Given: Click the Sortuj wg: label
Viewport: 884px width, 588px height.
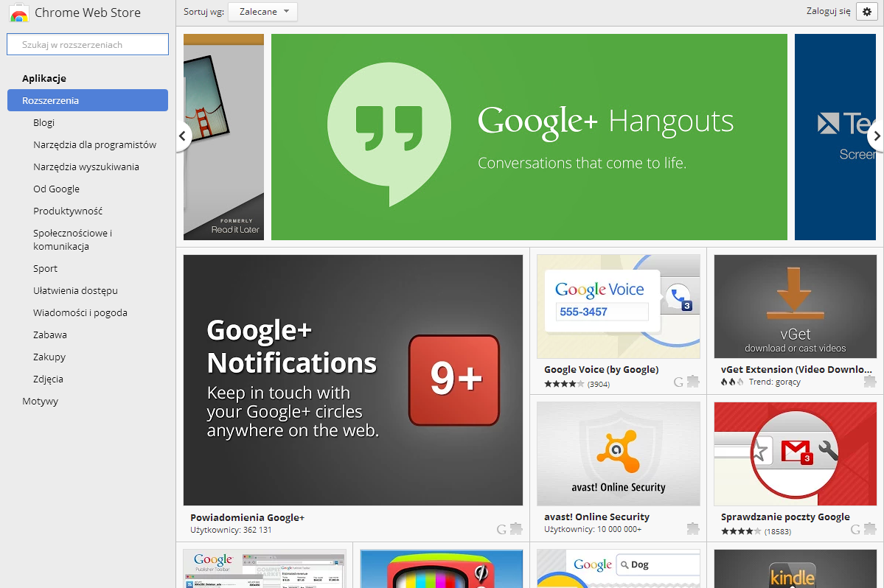Looking at the screenshot, I should (x=203, y=11).
